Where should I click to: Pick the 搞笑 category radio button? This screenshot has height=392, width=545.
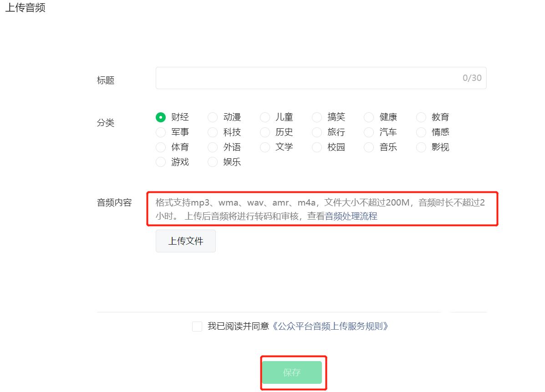[317, 117]
